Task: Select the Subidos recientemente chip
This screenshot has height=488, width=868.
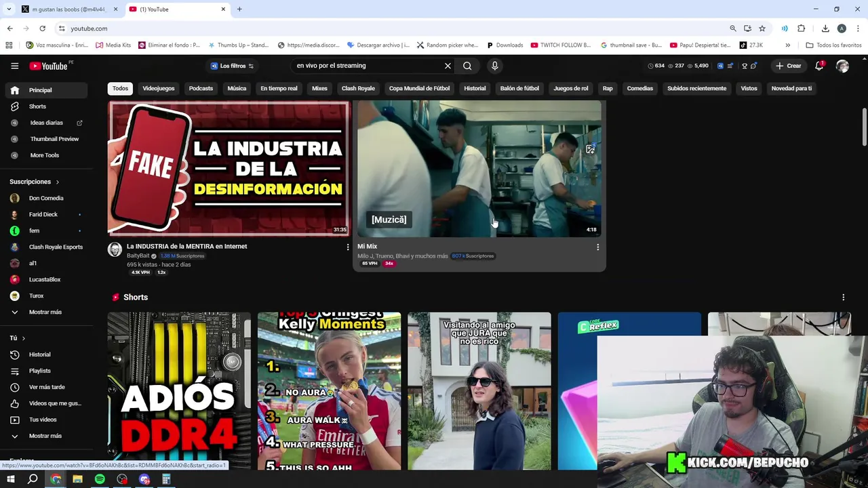Action: [696, 88]
